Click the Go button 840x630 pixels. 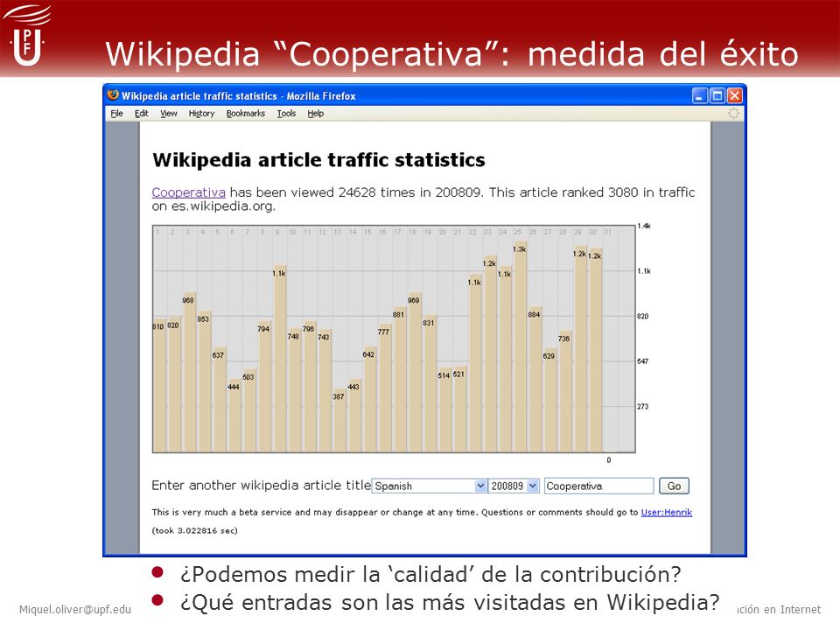674,486
